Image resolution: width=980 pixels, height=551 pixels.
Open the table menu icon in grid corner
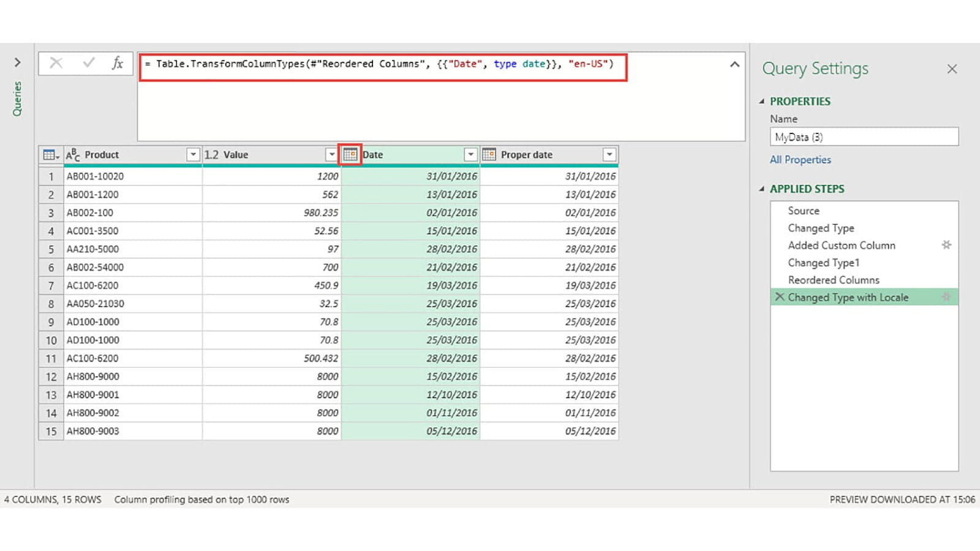[51, 155]
